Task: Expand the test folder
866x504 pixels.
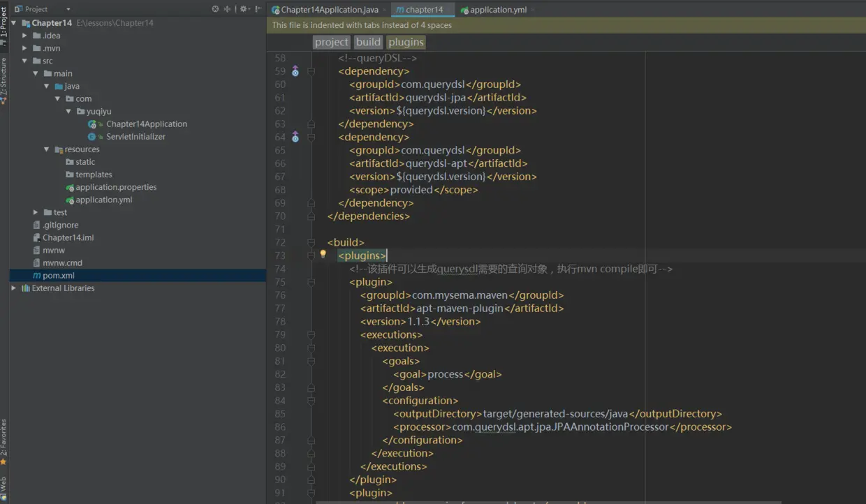Action: 36,212
